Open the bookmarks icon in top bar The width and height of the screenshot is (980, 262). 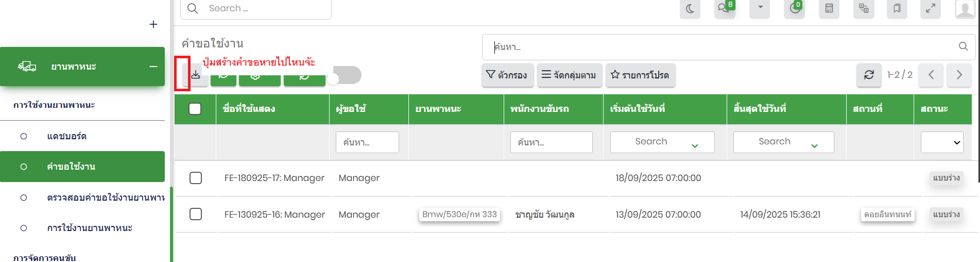pos(897,9)
